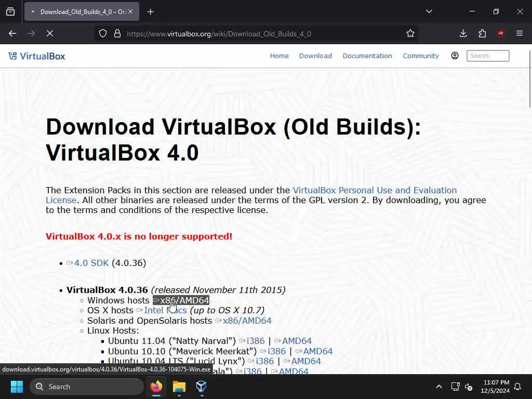Open a new tab with plus button
532x399 pixels.
coord(150,12)
